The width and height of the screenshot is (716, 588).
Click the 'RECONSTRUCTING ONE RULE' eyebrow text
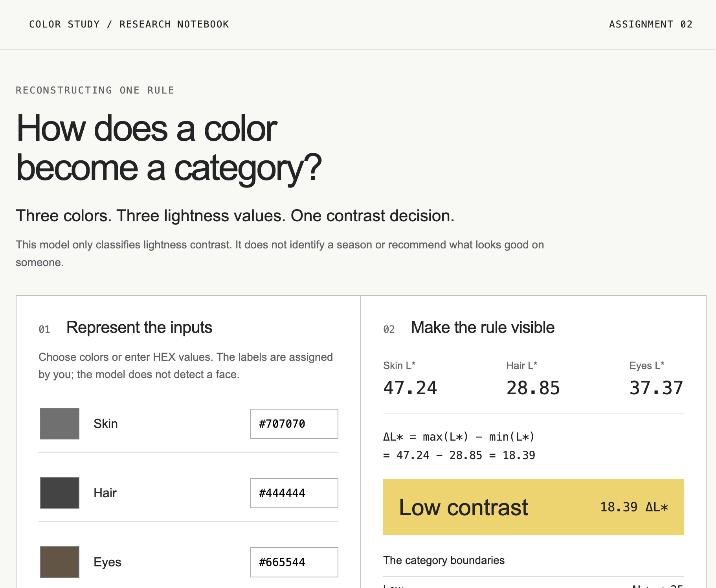click(95, 90)
